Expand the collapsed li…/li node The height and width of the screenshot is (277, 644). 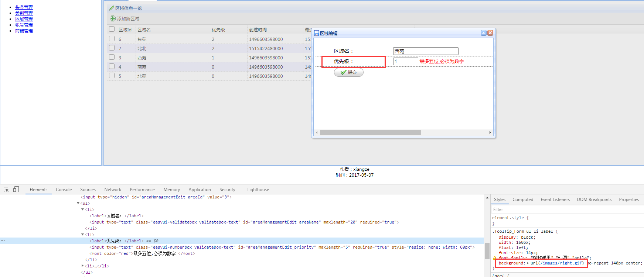click(82, 266)
